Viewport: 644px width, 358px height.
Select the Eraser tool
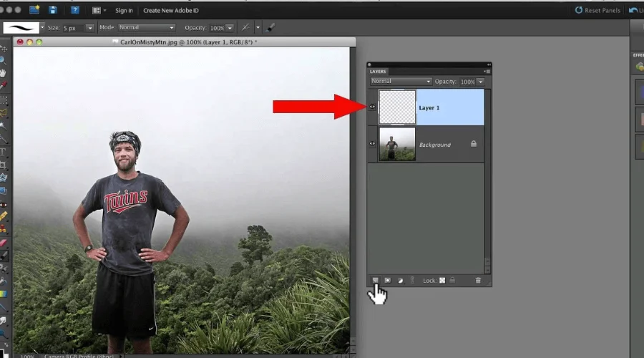(4, 243)
